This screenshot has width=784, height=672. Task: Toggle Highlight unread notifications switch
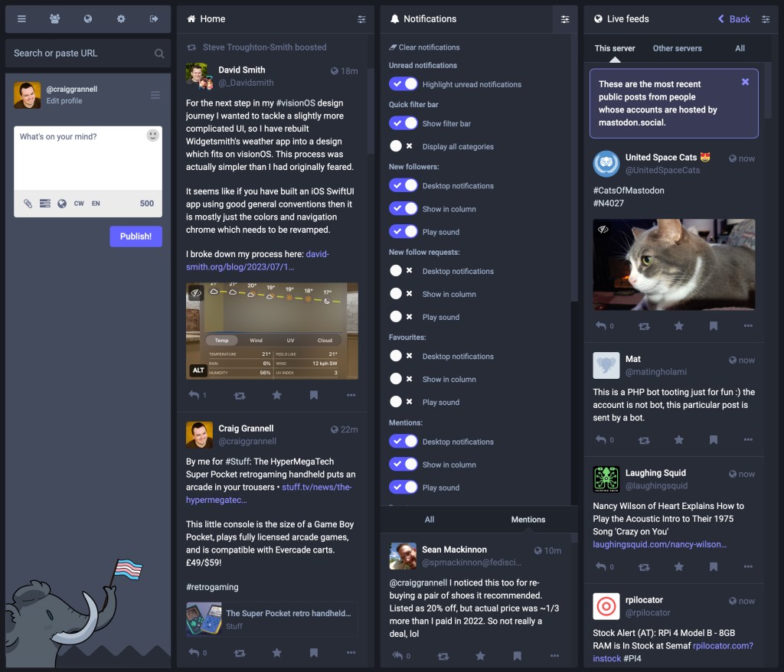pos(403,84)
